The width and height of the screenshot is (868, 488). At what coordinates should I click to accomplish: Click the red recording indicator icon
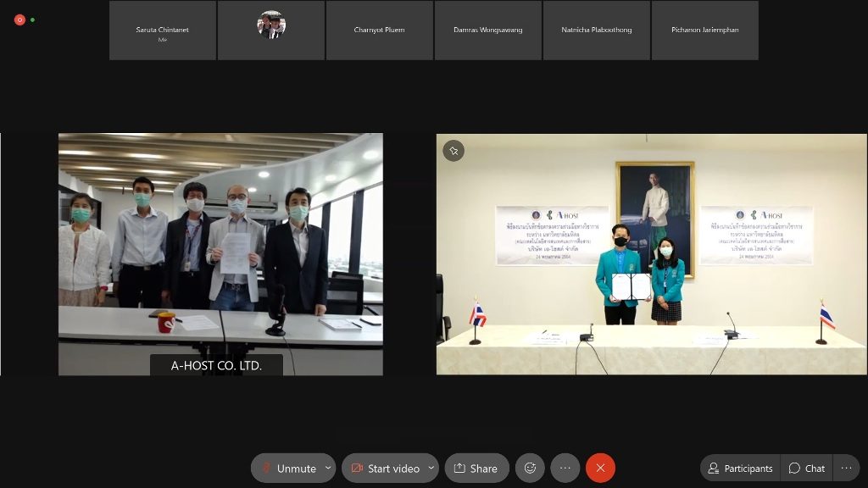[x=19, y=19]
